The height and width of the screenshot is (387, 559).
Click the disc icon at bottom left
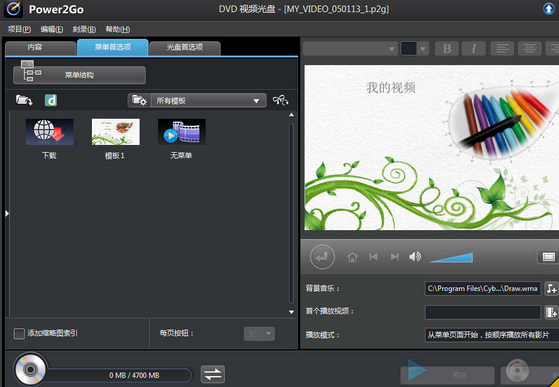tap(31, 370)
